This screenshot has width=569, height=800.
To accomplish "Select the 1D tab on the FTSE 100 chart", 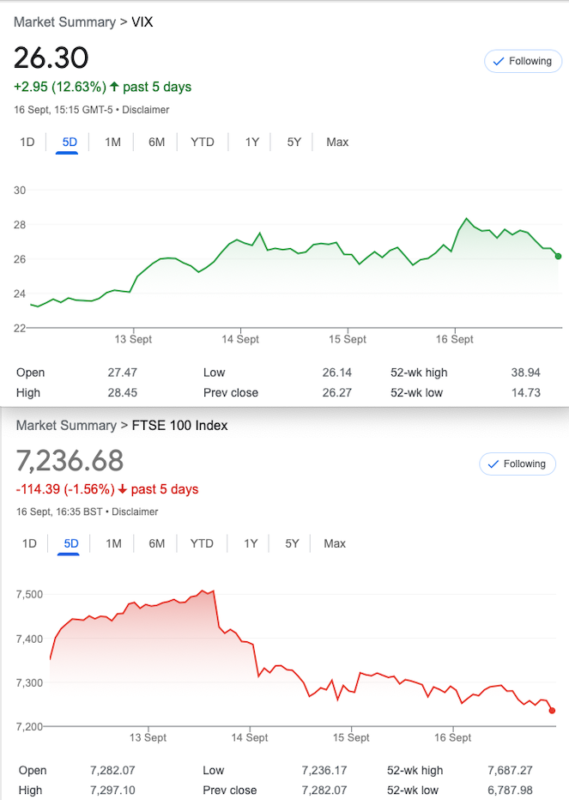I will 29,543.
